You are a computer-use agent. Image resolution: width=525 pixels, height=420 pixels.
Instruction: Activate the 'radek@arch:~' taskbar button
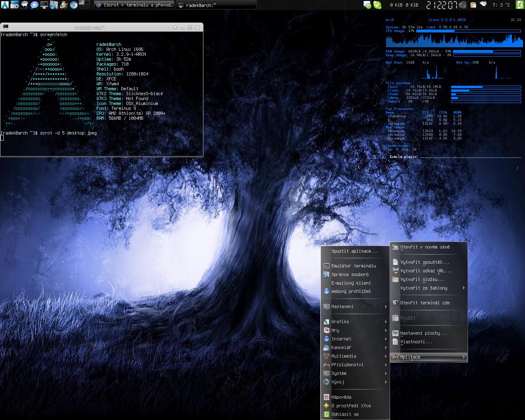[x=216, y=5]
